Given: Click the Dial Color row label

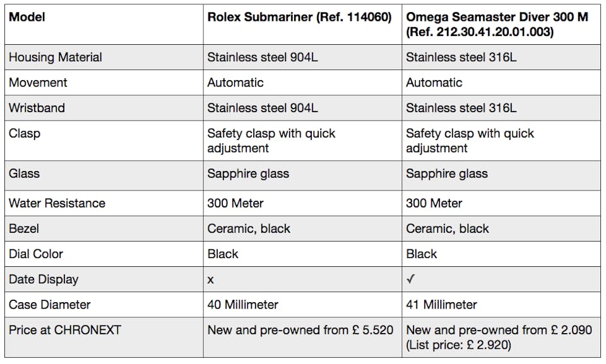Looking at the screenshot, I should pyautogui.click(x=36, y=254).
